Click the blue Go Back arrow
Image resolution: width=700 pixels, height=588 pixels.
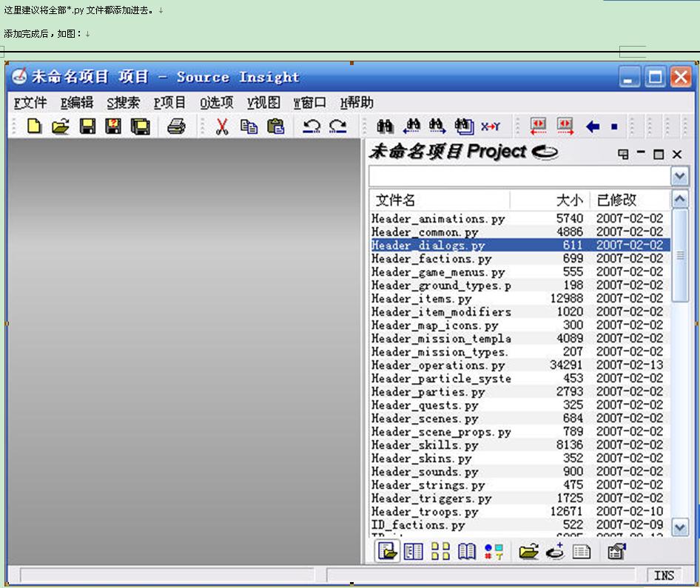pos(592,126)
